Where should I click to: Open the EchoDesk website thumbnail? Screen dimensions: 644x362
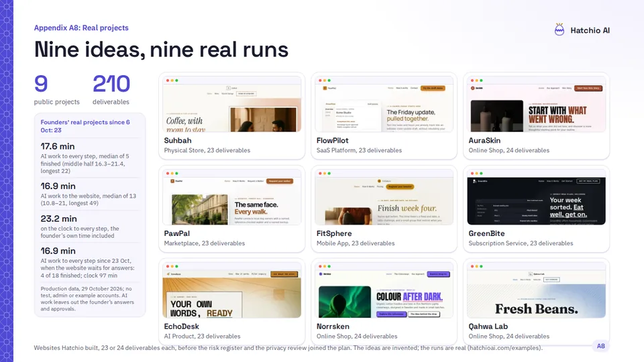[231, 290]
